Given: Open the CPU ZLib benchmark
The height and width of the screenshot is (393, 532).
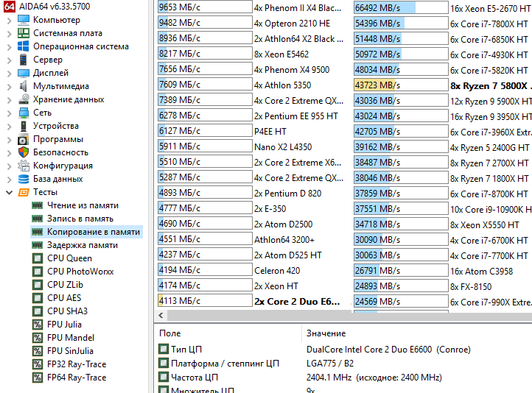Looking at the screenshot, I should point(65,285).
